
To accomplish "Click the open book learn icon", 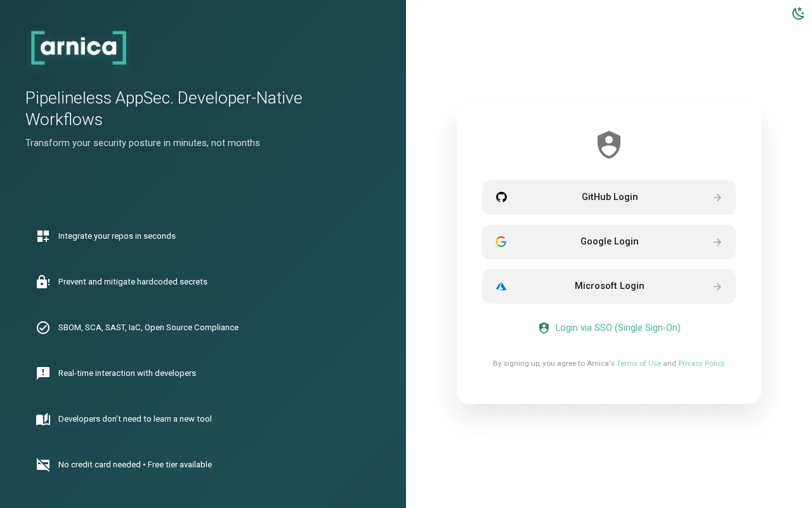I will point(43,419).
